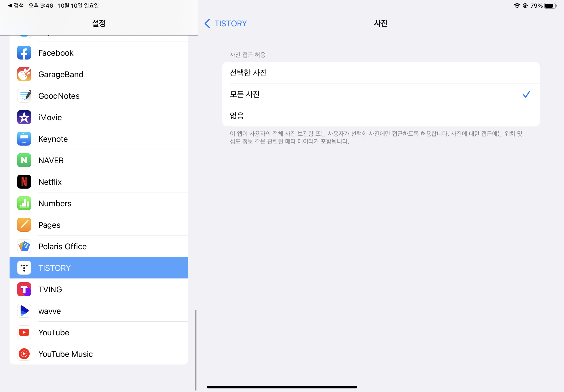Tap the battery indicator icon
564x392 pixels.
[550, 6]
